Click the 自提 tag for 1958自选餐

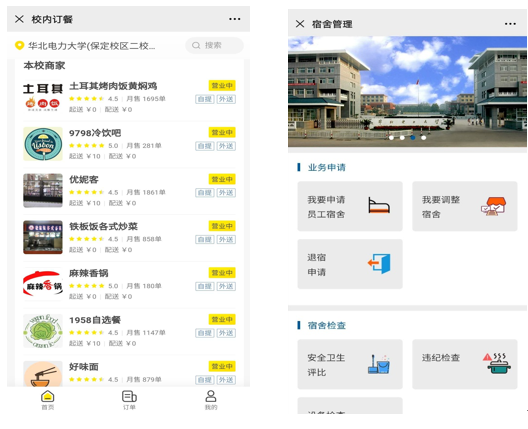click(205, 333)
